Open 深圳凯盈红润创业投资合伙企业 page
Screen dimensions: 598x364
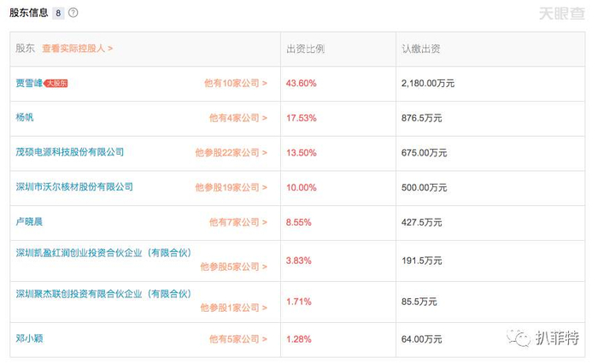pos(103,252)
